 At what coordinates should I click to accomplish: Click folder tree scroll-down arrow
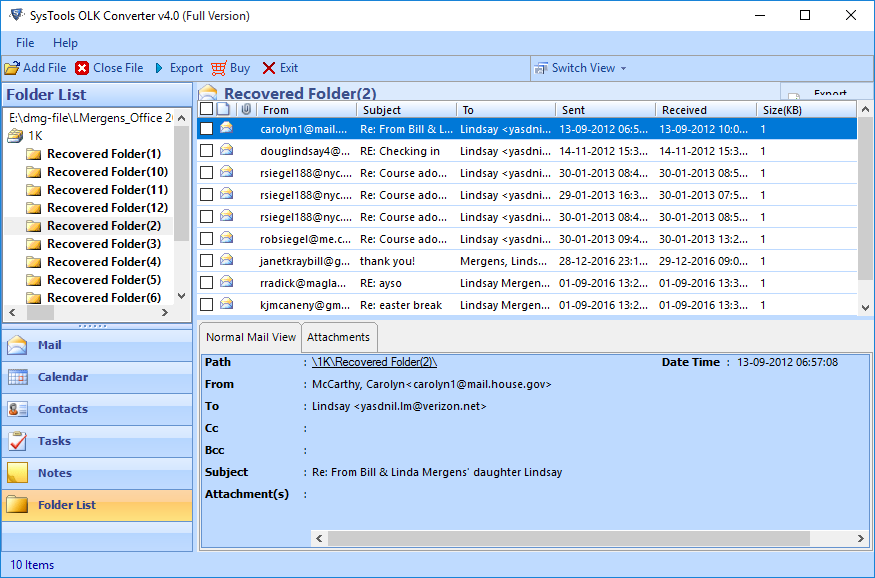coord(181,296)
